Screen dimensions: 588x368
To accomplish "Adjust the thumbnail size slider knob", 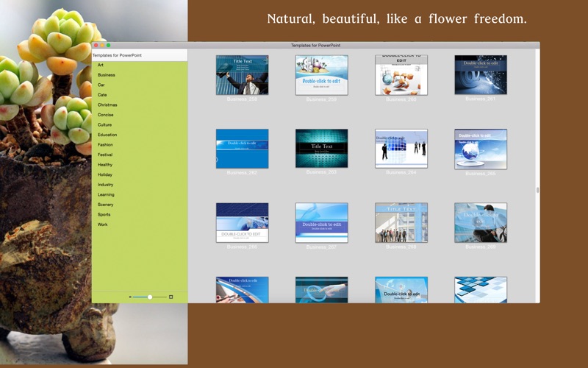I will 150,297.
